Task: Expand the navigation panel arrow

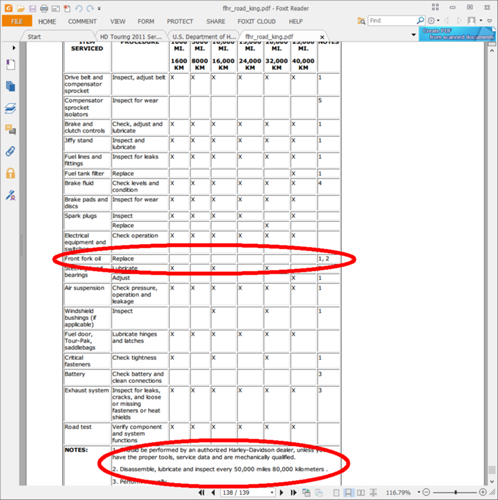Action: coord(14,48)
